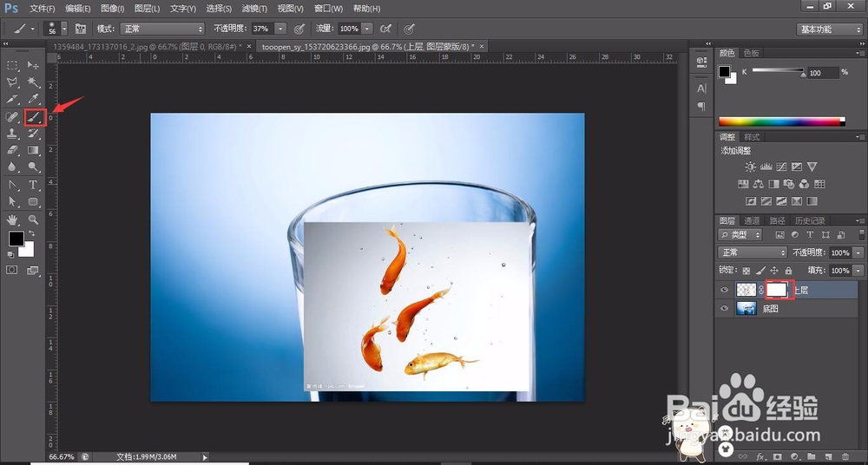Select the Zoom tool
868x465 pixels.
point(33,219)
